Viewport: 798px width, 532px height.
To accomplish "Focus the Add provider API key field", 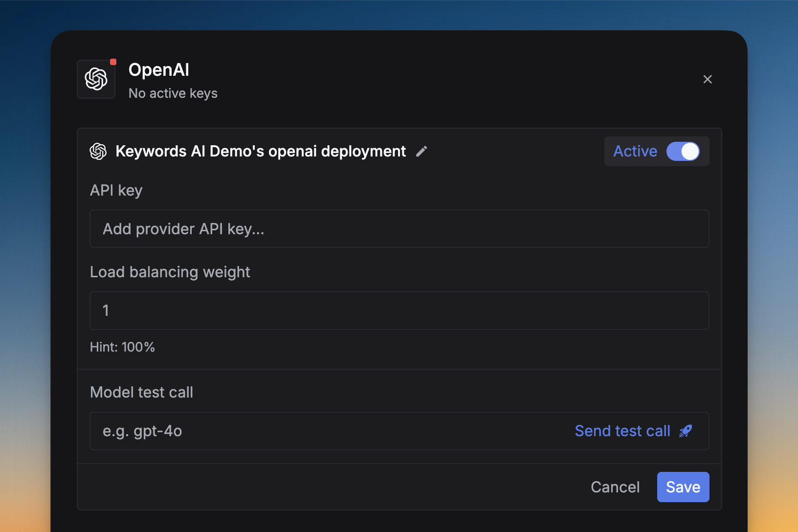I will 399,229.
